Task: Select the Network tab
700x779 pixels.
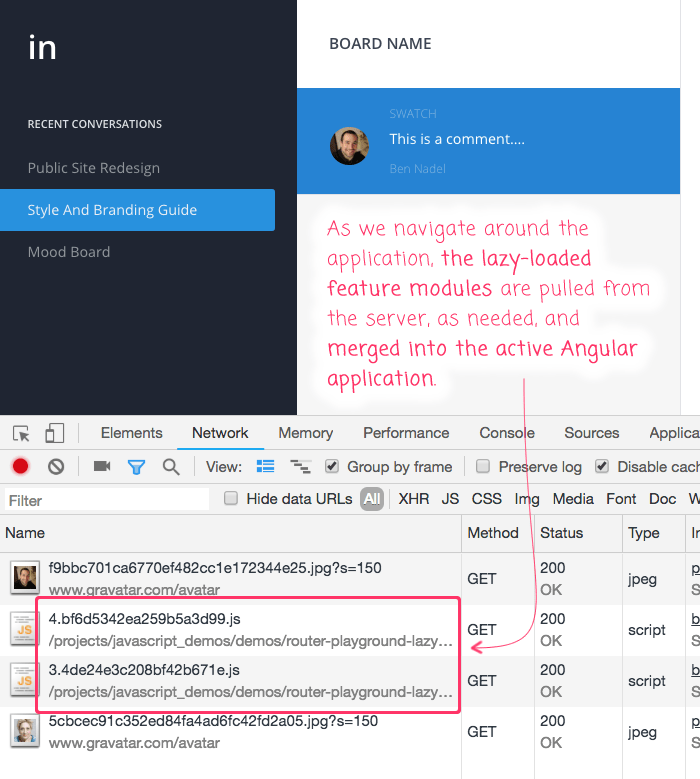Action: pyautogui.click(x=220, y=433)
